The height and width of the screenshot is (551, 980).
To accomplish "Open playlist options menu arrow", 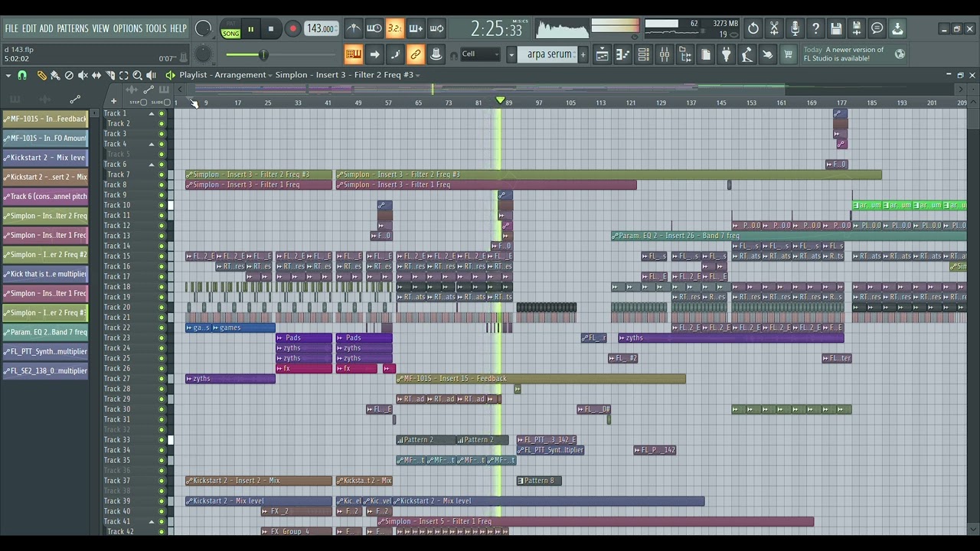I will pyautogui.click(x=8, y=75).
